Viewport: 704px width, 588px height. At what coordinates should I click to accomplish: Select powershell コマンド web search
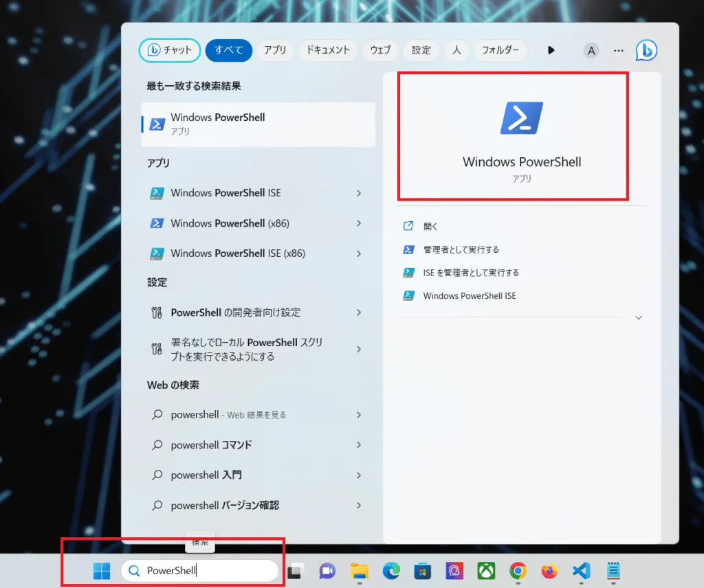[x=211, y=445]
